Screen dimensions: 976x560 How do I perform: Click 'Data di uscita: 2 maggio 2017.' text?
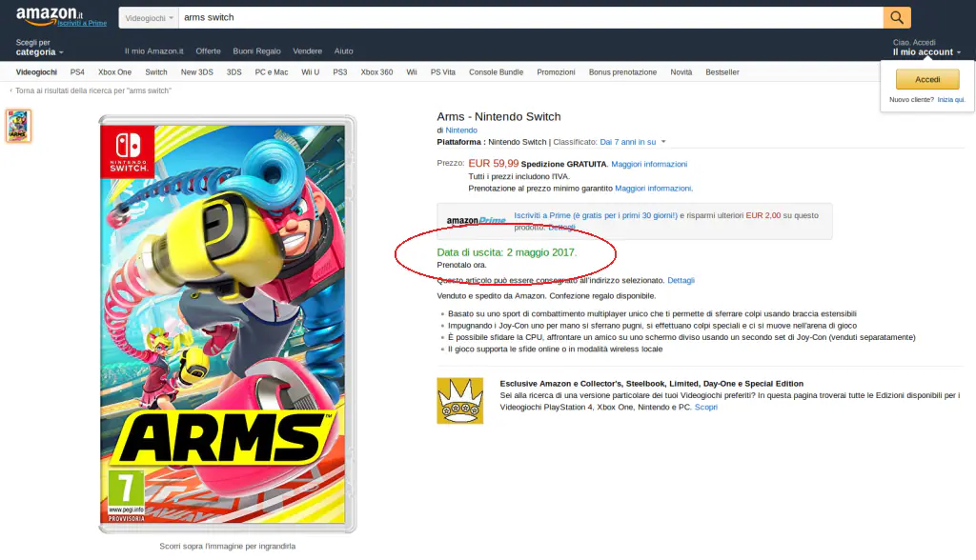pos(507,252)
